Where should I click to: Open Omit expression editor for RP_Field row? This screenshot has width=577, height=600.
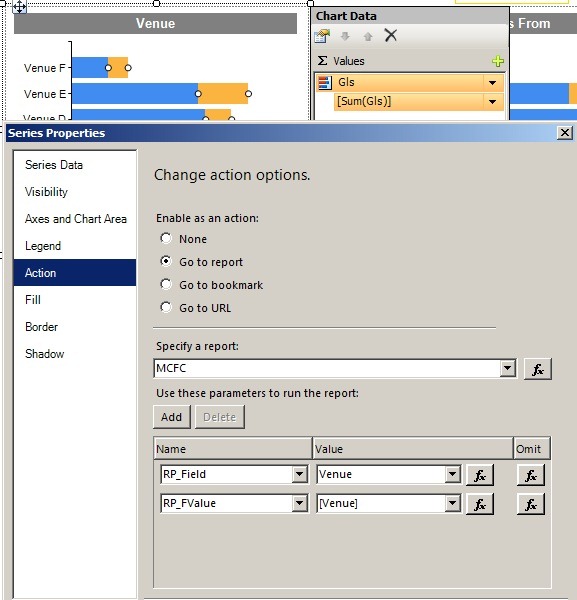coord(531,475)
